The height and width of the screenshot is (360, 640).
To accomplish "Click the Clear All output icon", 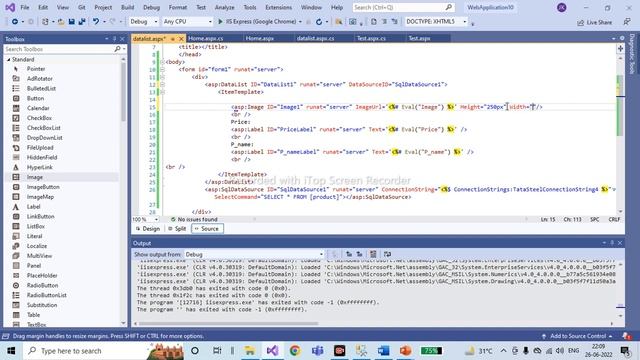I will click(x=373, y=254).
